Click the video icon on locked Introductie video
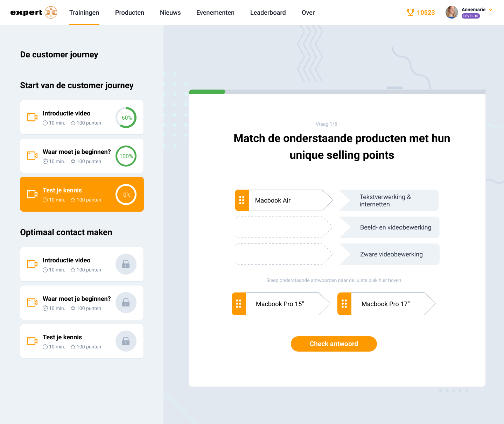Screen dimensions: 504x424 32,264
